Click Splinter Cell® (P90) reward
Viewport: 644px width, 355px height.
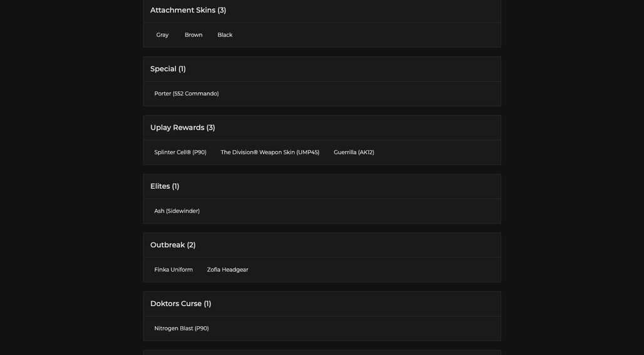180,152
